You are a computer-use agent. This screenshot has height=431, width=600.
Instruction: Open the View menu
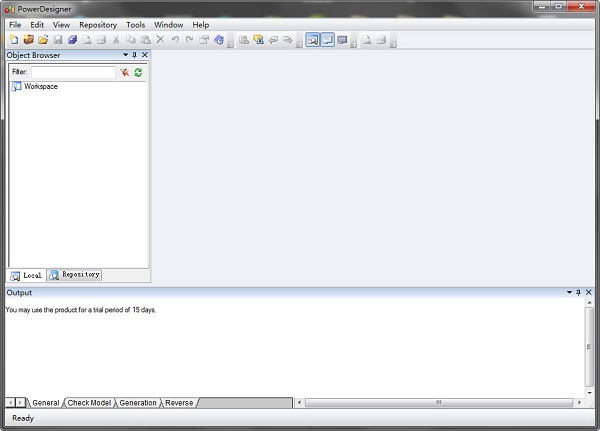61,25
